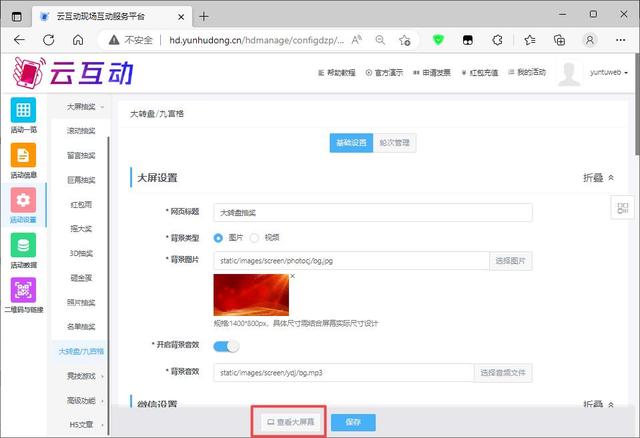This screenshot has width=640, height=438.
Task: Open the 帮助教程 link
Action: click(337, 73)
